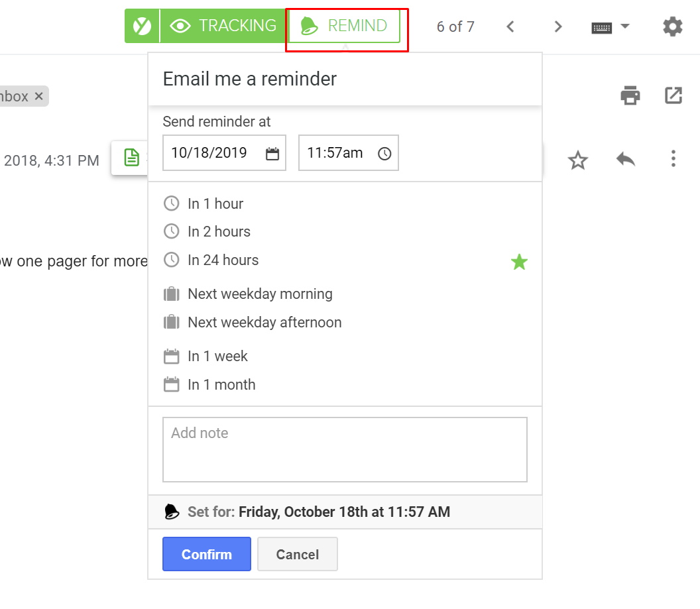
Task: Go to the previous email arrow
Action: [x=510, y=27]
